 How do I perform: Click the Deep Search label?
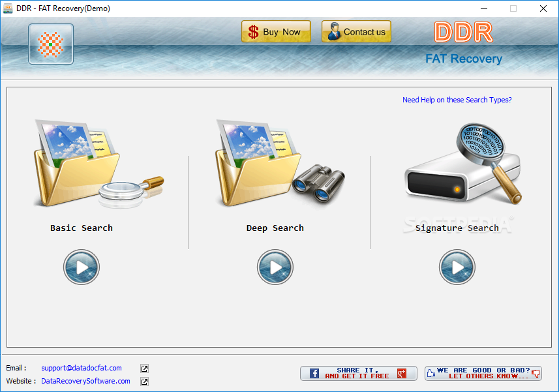coord(275,228)
